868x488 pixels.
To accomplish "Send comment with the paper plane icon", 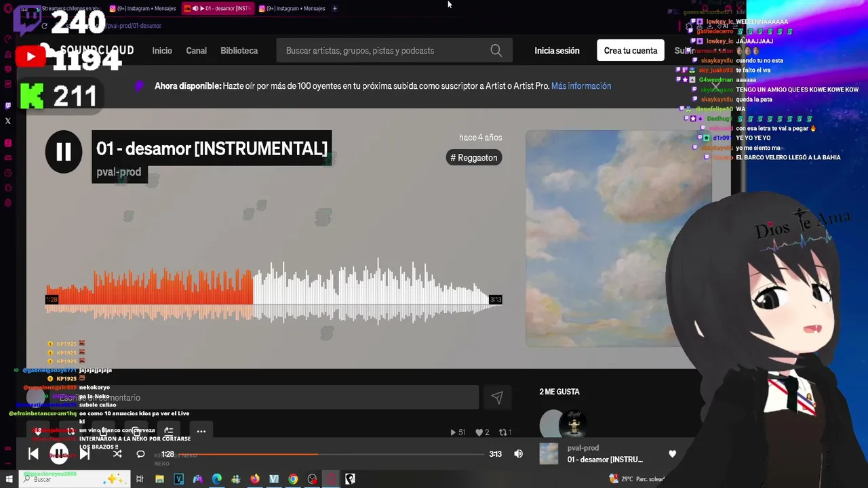I will pos(497,398).
